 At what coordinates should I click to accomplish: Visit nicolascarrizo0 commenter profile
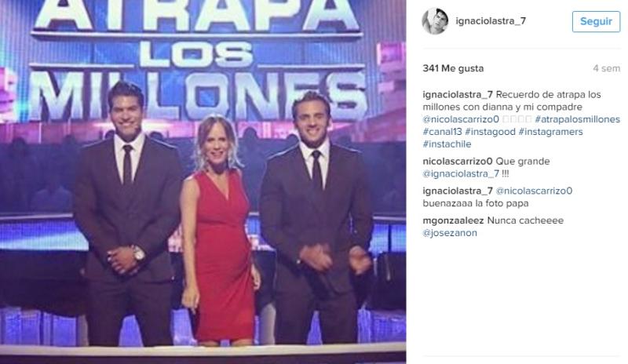click(x=458, y=162)
